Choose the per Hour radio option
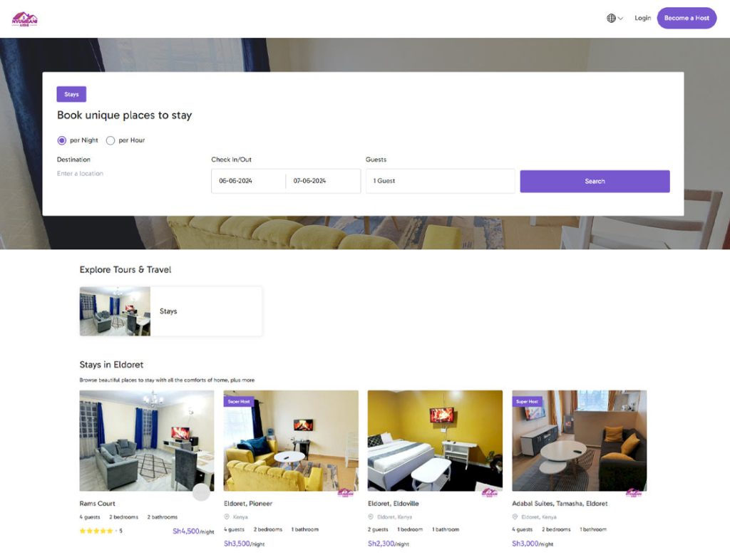The width and height of the screenshot is (730, 560). pos(110,140)
